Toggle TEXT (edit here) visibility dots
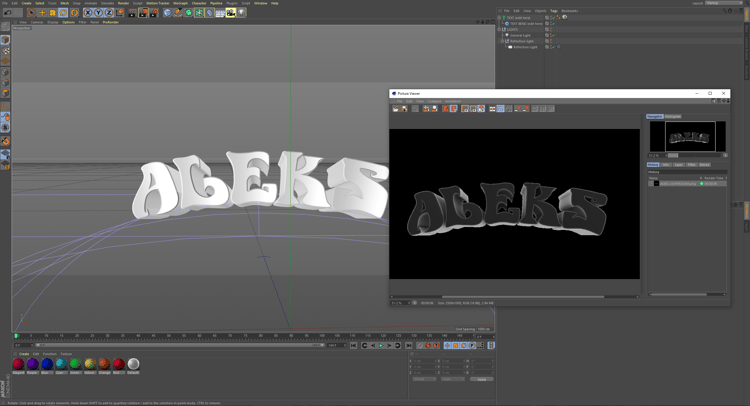Viewport: 750px width, 406px height. click(551, 18)
